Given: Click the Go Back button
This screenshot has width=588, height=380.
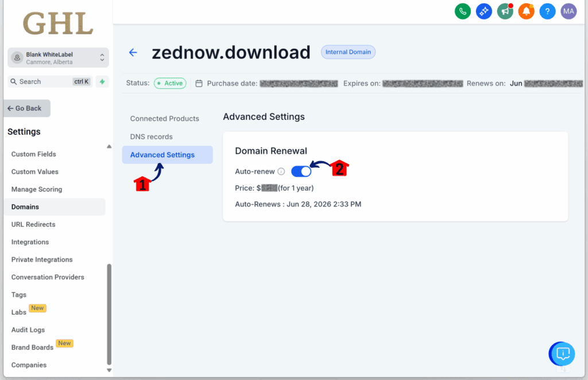Looking at the screenshot, I should tap(27, 108).
